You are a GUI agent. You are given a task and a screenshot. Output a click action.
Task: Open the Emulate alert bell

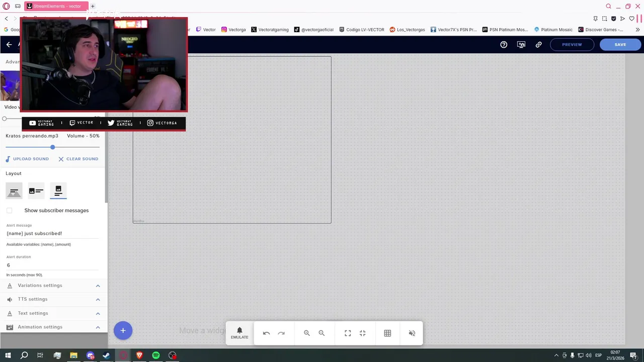click(x=239, y=333)
